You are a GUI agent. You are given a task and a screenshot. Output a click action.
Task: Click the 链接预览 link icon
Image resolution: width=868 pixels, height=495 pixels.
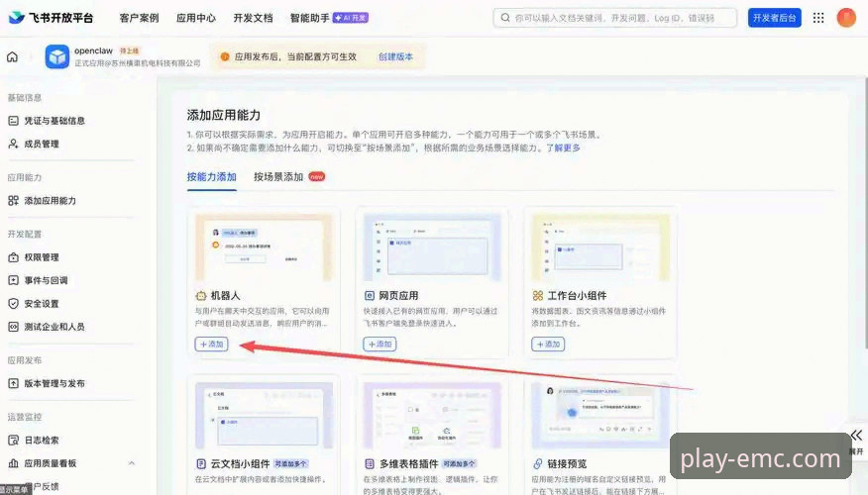tap(537, 463)
